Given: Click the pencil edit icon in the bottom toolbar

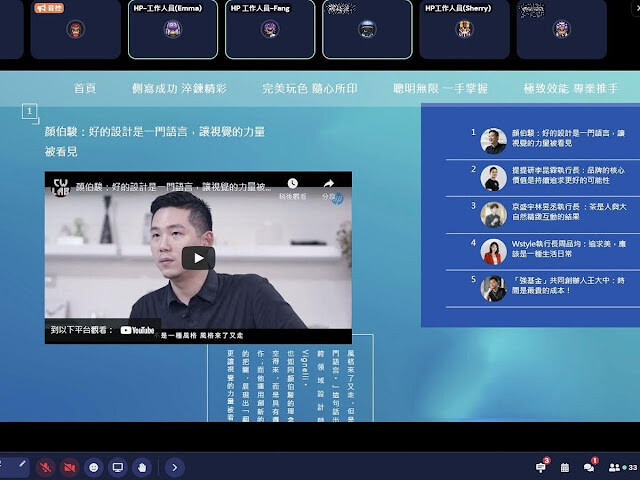Looking at the screenshot, I should tap(22, 464).
